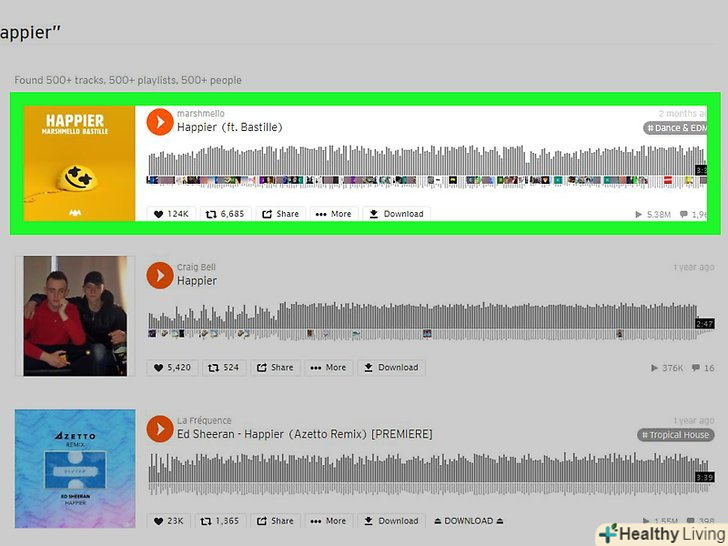728x546 pixels.
Task: View the 5.38M play count on Marshmello track
Action: point(653,214)
